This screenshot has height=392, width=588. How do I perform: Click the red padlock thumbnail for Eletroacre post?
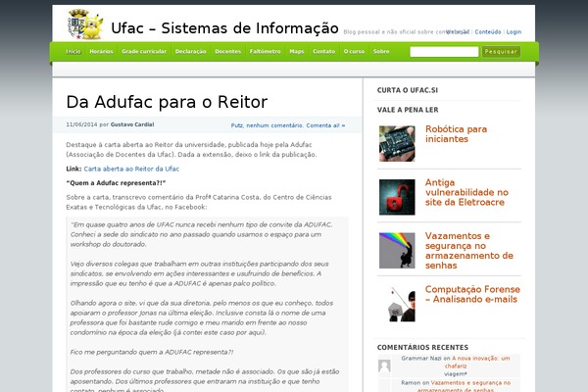[397, 197]
